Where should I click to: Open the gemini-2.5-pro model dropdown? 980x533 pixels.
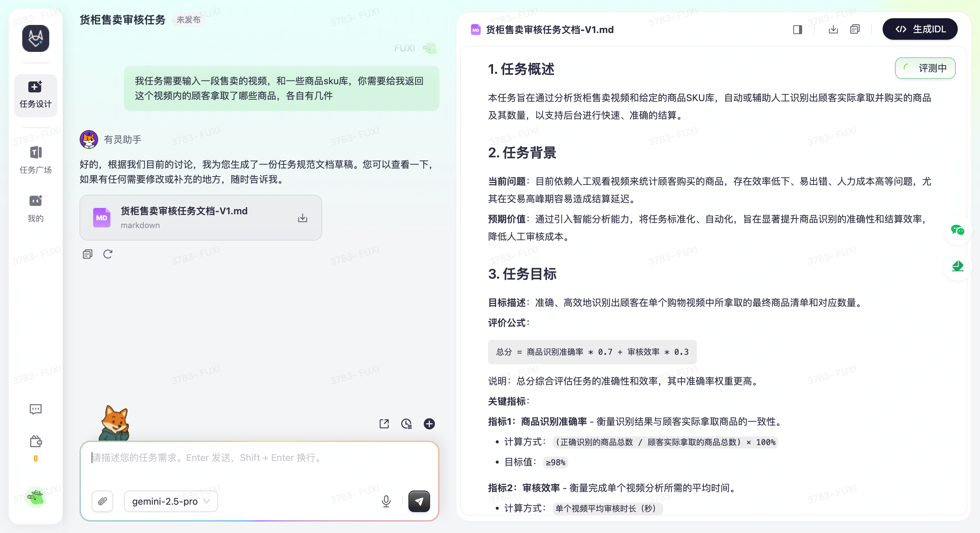(171, 501)
